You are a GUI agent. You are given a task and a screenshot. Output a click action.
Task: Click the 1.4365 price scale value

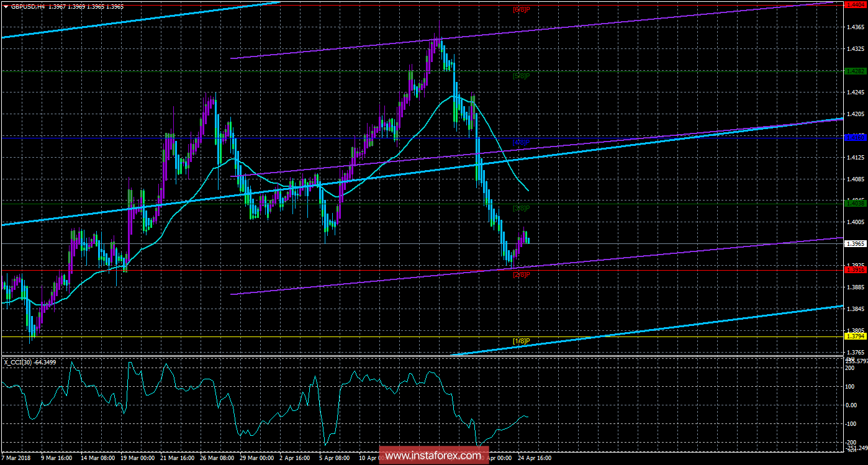pyautogui.click(x=856, y=27)
